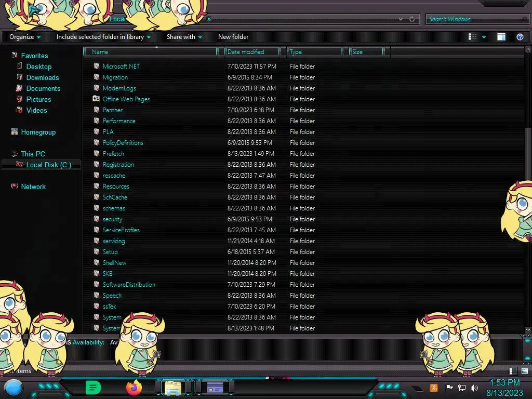Screen dimensions: 532x399
Task: Select the Performance folder icon
Action: pyautogui.click(x=96, y=121)
